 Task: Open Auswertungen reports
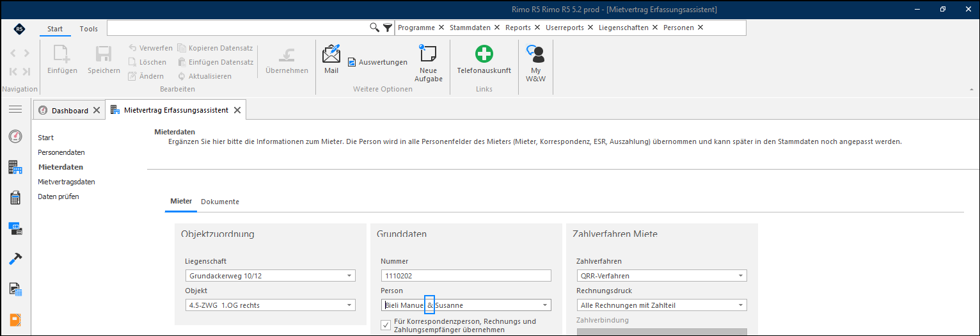click(377, 62)
